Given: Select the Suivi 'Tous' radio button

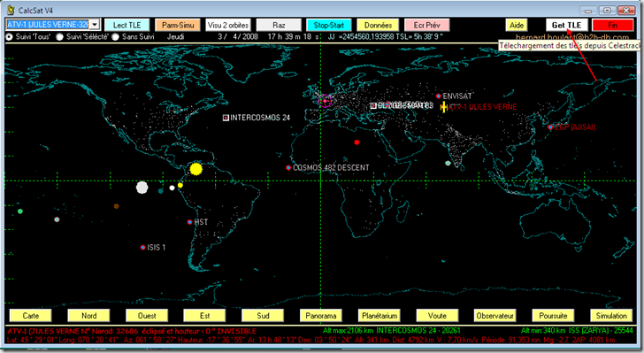Looking at the screenshot, I should [9, 37].
